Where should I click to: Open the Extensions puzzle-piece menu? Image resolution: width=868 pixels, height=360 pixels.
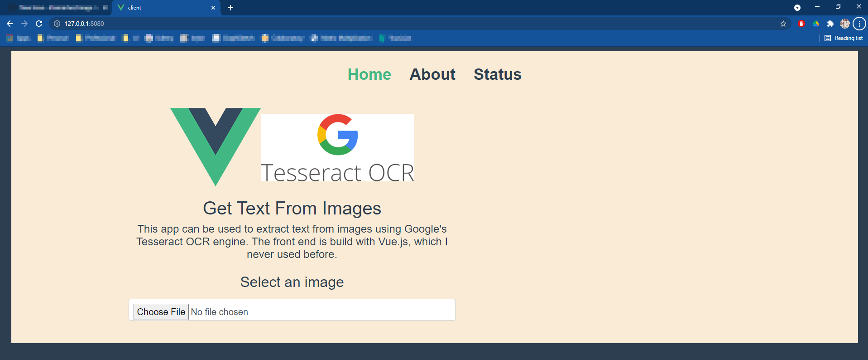click(830, 24)
